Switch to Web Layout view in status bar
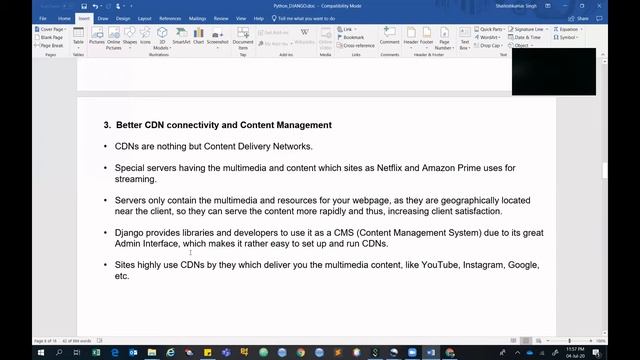Image resolution: width=640 pixels, height=360 pixels. pyautogui.click(x=539, y=340)
